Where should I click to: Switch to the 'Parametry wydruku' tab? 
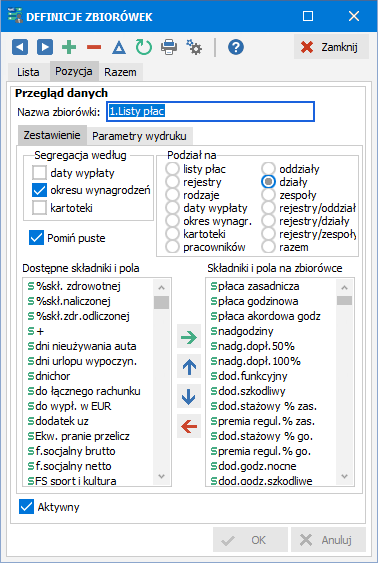point(139,136)
